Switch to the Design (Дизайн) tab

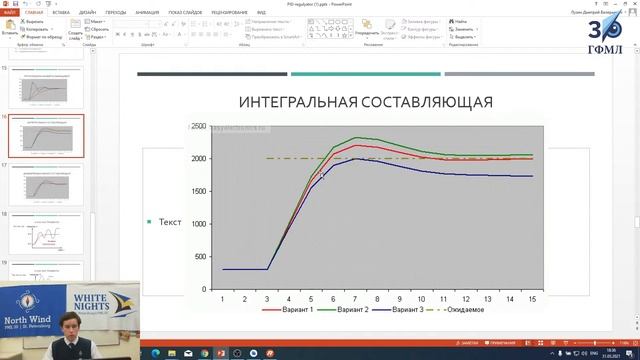(88, 13)
